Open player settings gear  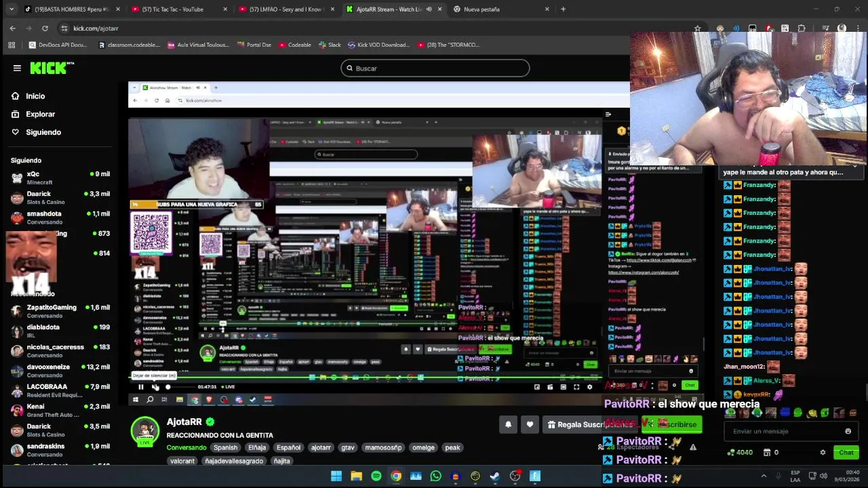click(x=589, y=387)
